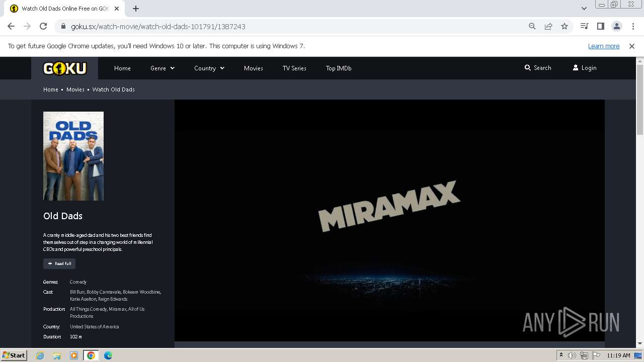644x362 pixels.
Task: Go to Movies in the breadcrumb trail
Action: pyautogui.click(x=75, y=89)
